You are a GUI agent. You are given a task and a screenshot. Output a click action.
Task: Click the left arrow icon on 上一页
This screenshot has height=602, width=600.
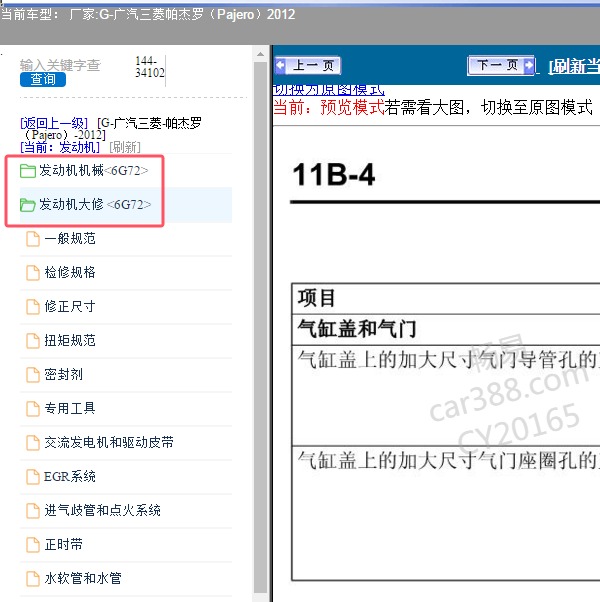point(281,65)
